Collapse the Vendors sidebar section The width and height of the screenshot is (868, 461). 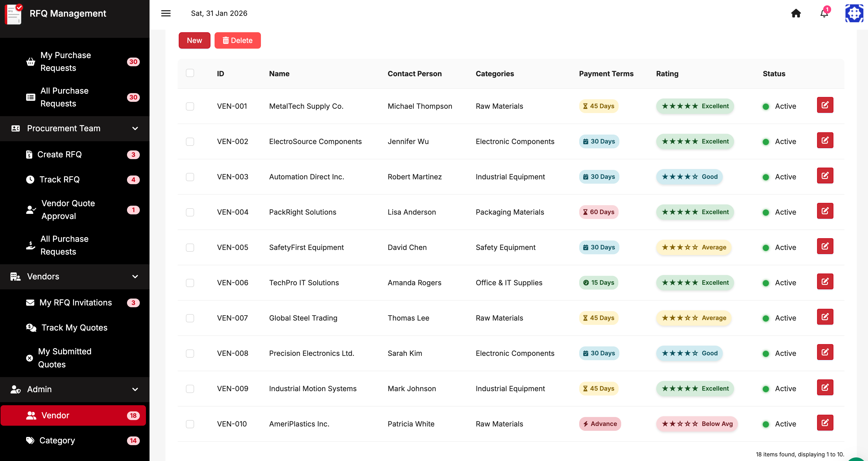pos(135,277)
